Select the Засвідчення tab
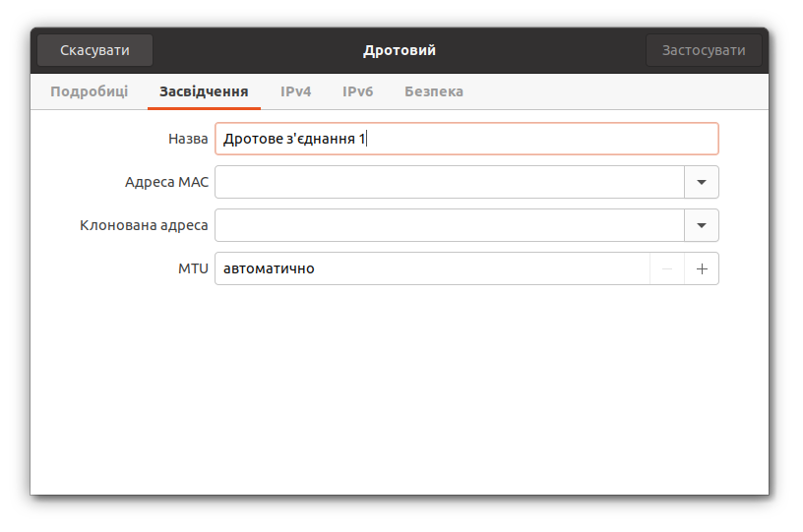Image resolution: width=803 pixels, height=532 pixels. [204, 91]
